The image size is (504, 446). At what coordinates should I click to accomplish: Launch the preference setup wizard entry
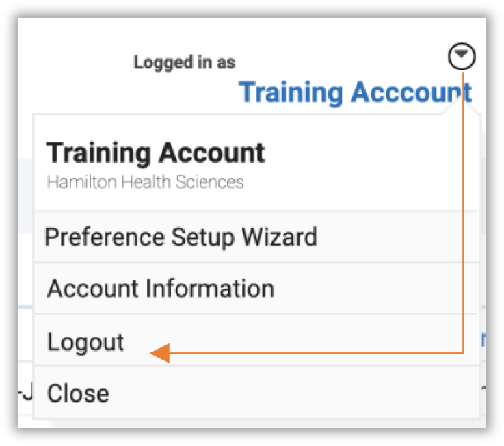(181, 237)
